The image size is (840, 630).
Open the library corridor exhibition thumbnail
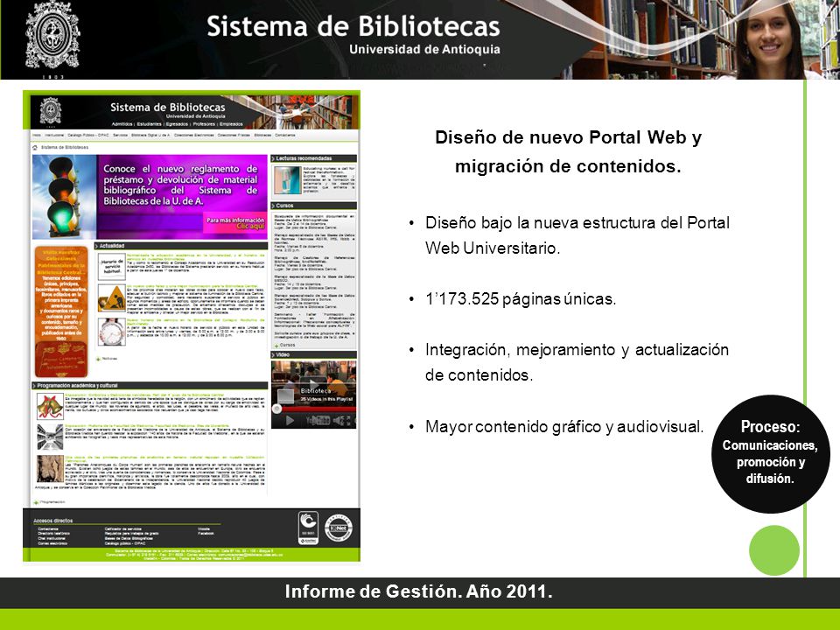(x=51, y=437)
